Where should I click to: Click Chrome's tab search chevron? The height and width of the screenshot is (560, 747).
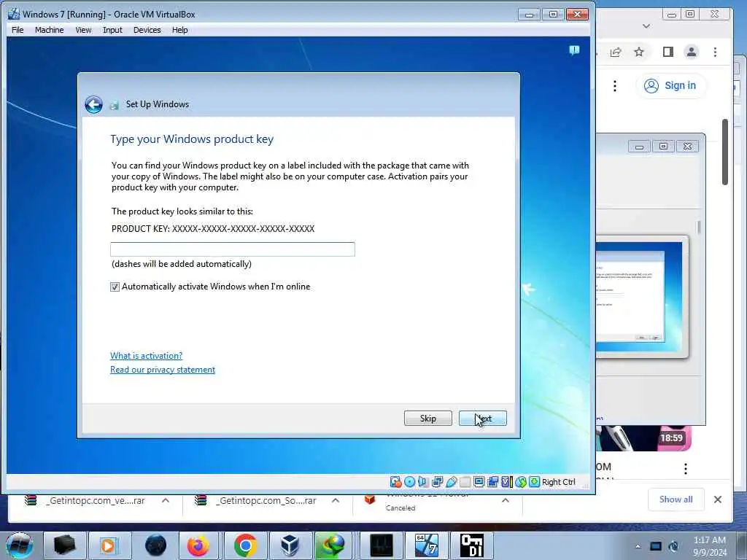click(x=646, y=26)
